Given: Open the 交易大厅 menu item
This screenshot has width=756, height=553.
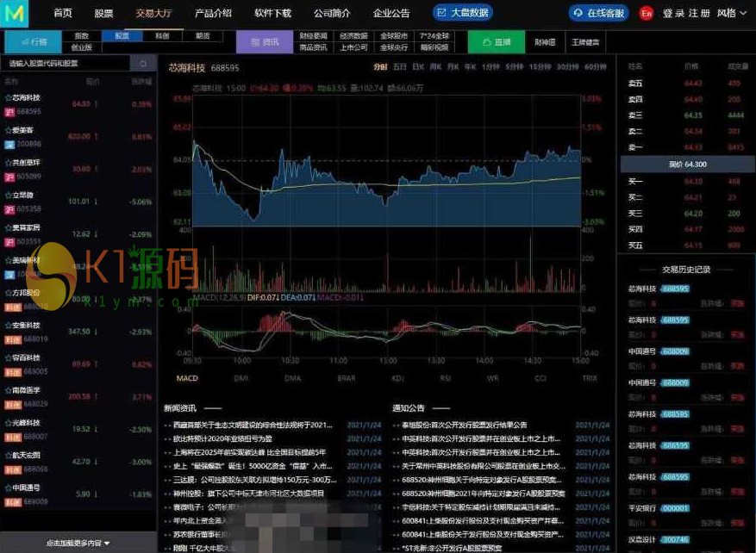Looking at the screenshot, I should click(153, 13).
